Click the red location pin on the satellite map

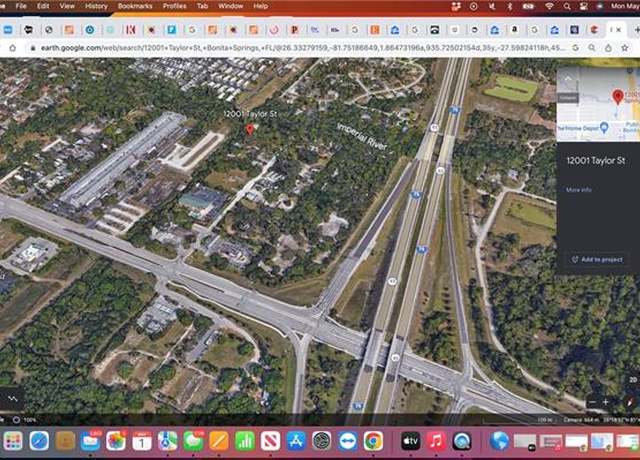point(250,130)
